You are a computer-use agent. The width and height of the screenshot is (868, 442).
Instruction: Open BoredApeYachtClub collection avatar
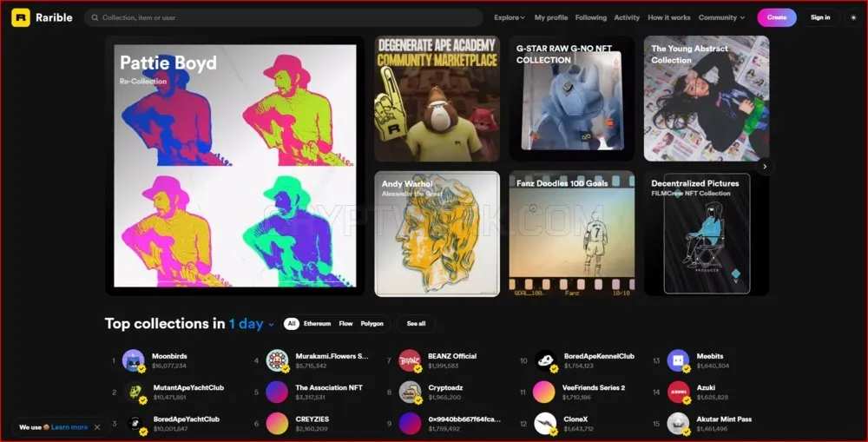coord(135,424)
